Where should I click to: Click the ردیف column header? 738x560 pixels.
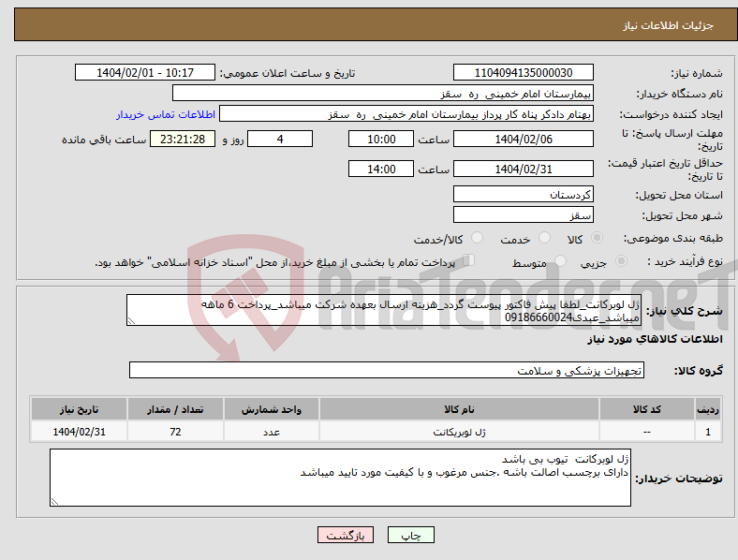pyautogui.click(x=708, y=409)
